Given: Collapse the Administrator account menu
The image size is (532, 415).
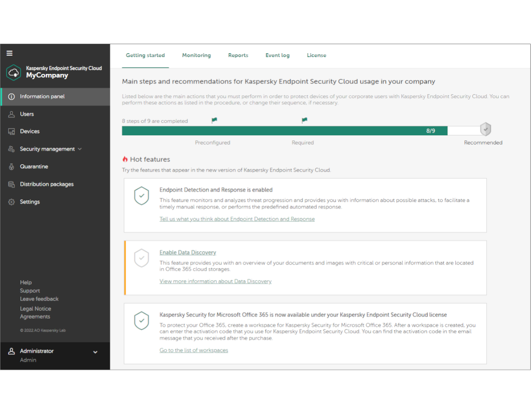Looking at the screenshot, I should pyautogui.click(x=96, y=352).
